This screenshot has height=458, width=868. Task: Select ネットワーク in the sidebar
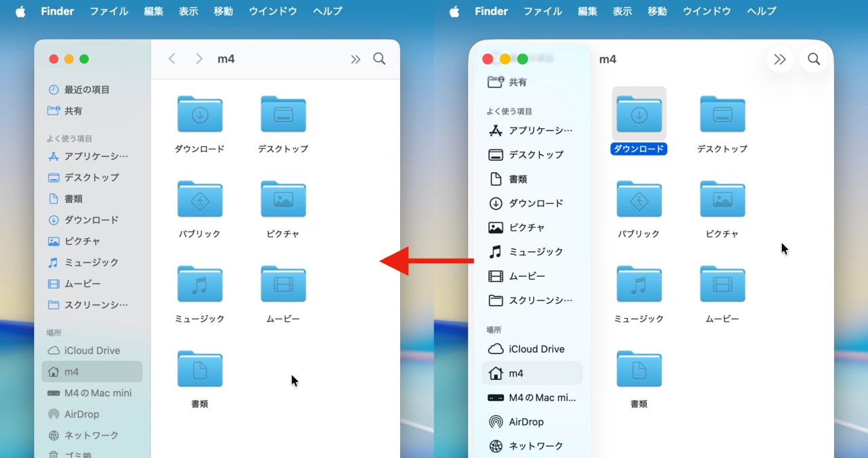click(x=90, y=435)
